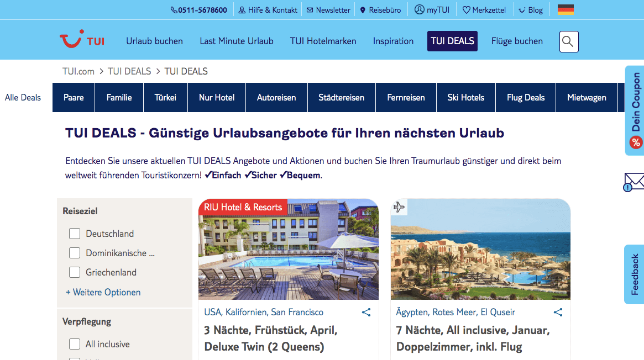Viewport: 644px width, 360px height.
Task: Switch to the Nur Hotel tab
Action: point(217,98)
